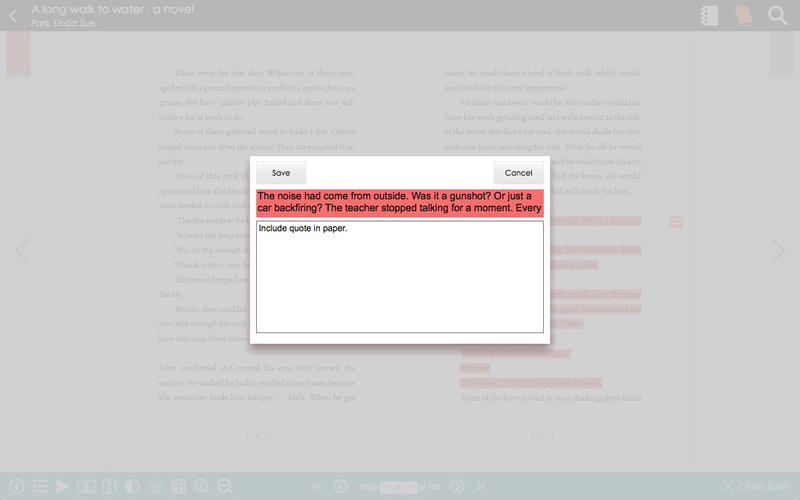
Task: Click author name Park, Linda Sue
Action: [x=63, y=23]
